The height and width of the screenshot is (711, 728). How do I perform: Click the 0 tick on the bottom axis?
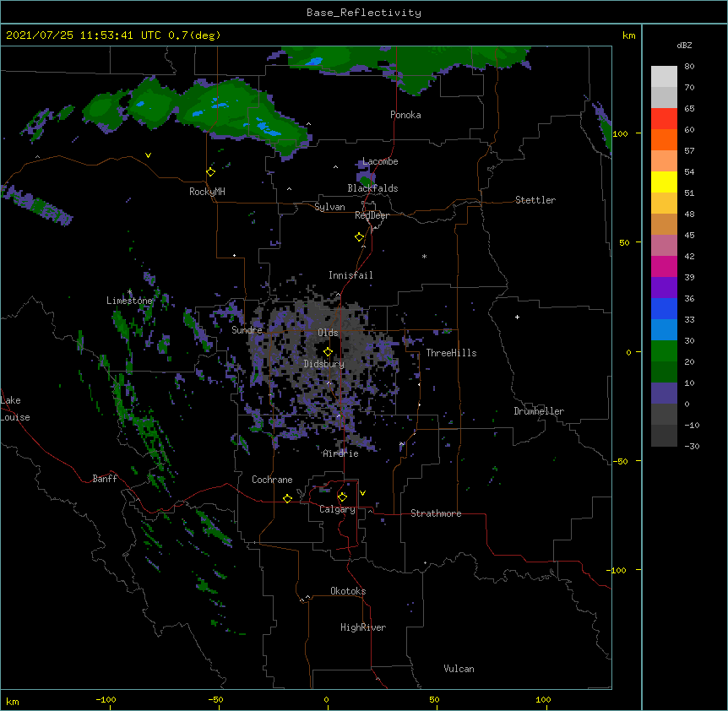pyautogui.click(x=326, y=699)
